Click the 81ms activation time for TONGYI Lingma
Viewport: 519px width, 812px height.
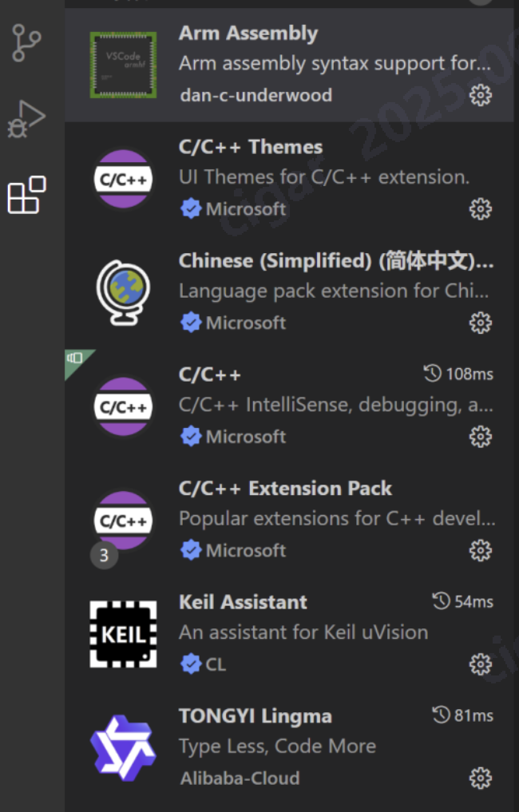(462, 715)
